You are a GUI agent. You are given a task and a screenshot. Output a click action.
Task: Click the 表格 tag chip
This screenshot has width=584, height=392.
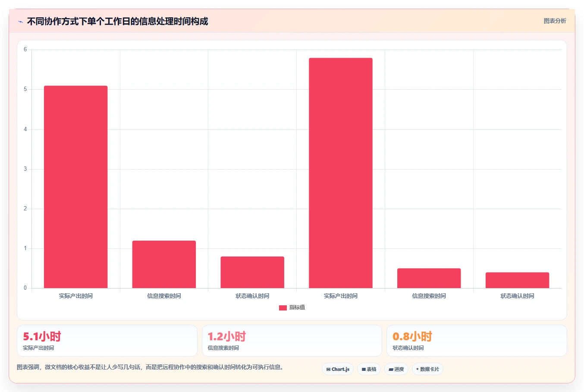click(x=369, y=369)
